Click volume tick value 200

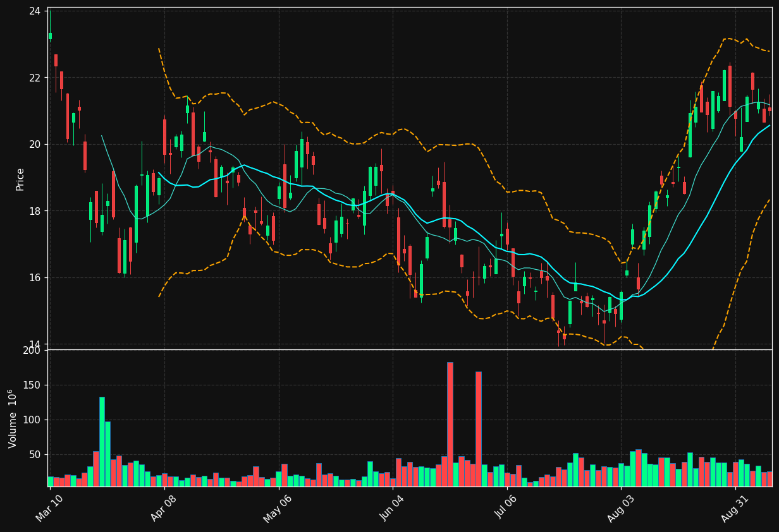point(32,351)
